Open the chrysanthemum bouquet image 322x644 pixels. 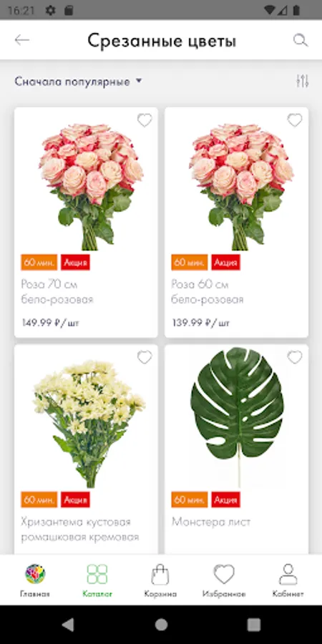[89, 424]
